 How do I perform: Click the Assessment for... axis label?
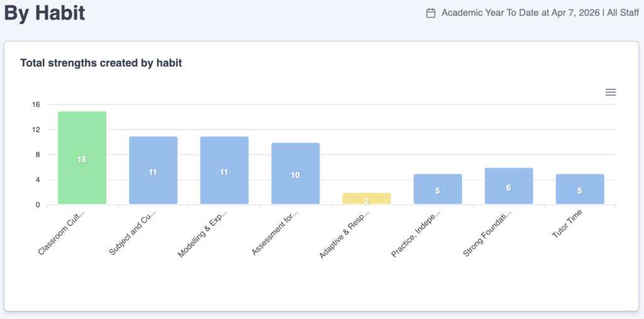(x=275, y=233)
